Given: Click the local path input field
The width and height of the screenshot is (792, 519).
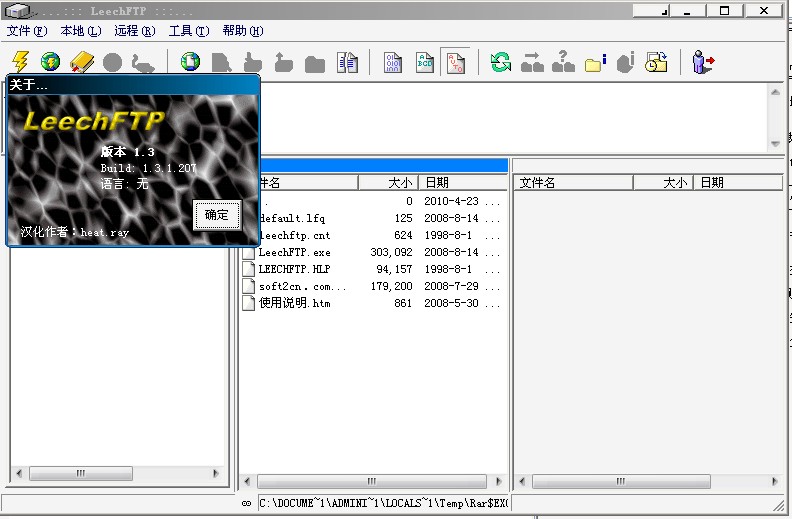Looking at the screenshot, I should coord(383,503).
